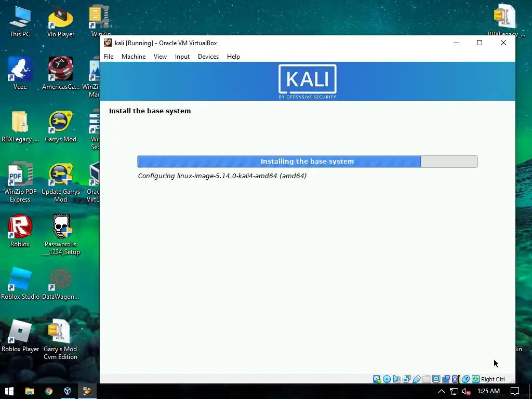This screenshot has height=399, width=532.
Task: Toggle the mouse integration indicator icon
Action: [x=466, y=379]
